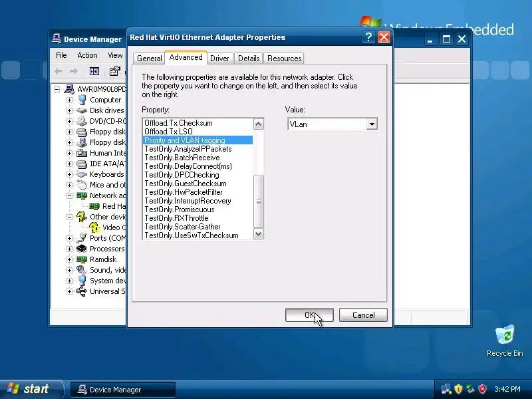Expand the Disk drives node
This screenshot has width=532, height=399.
(x=70, y=110)
